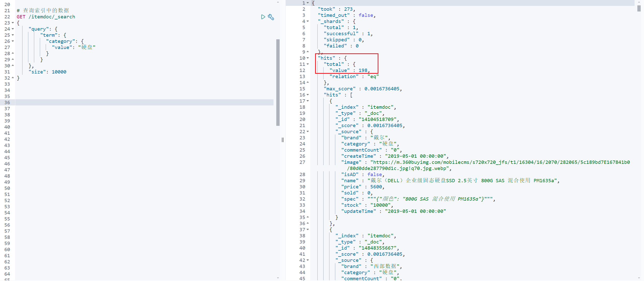Fold the response "hits" object at line 10
This screenshot has width=644, height=281.
point(308,58)
